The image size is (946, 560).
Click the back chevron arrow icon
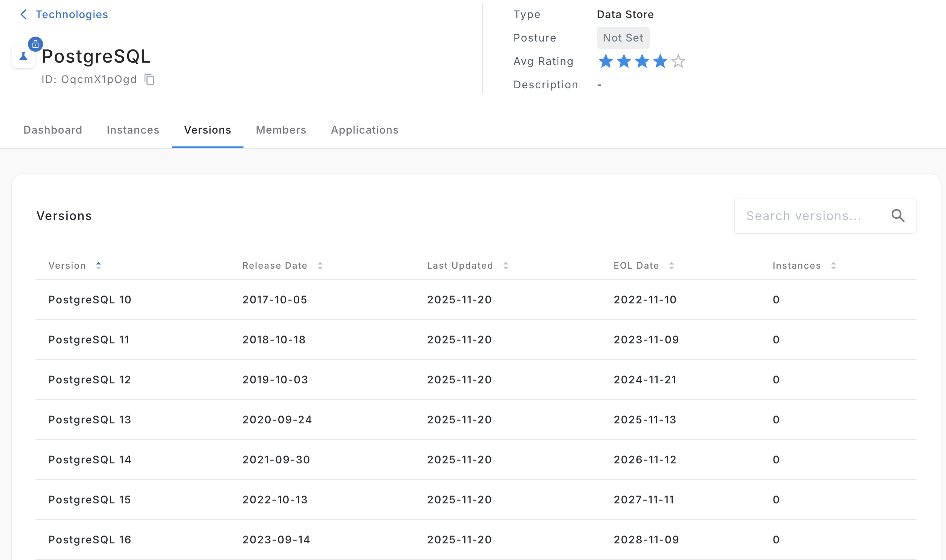pyautogui.click(x=23, y=14)
